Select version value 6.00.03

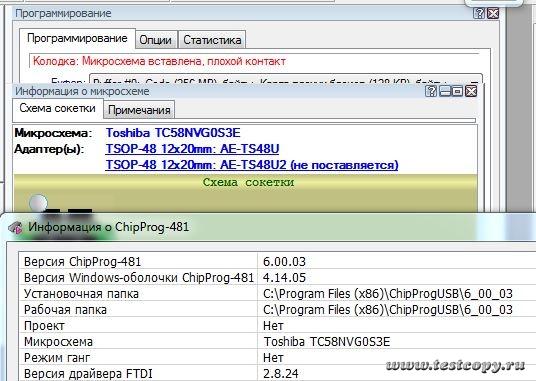[x=284, y=262]
